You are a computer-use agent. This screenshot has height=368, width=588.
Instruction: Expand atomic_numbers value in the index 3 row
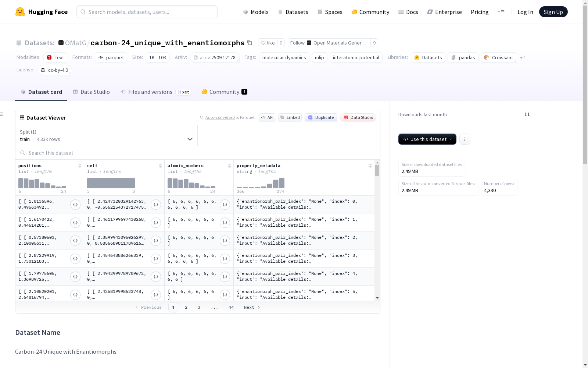pos(225,259)
